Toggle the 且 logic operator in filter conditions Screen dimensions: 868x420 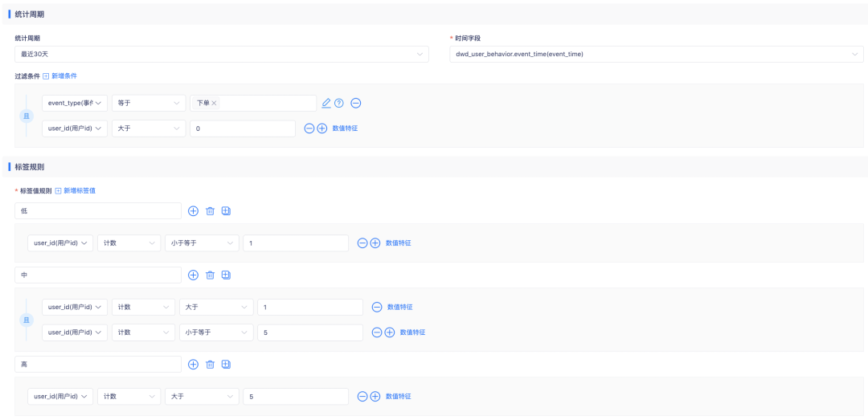point(27,116)
